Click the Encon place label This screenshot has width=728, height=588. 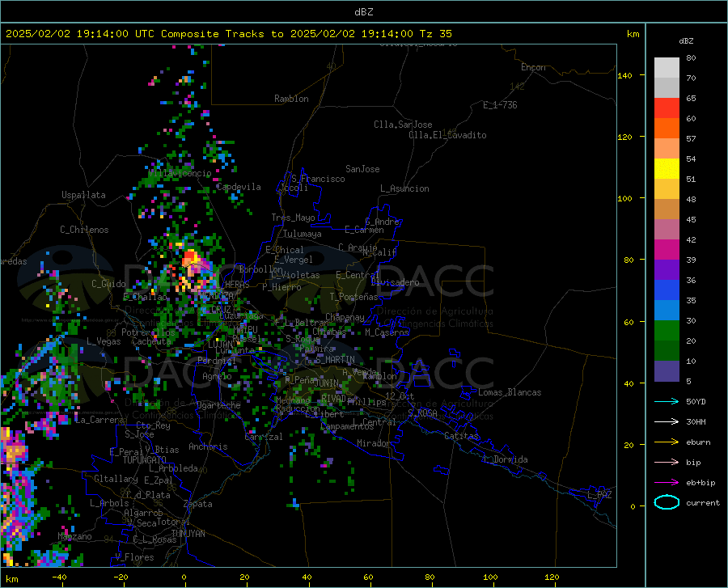[533, 67]
